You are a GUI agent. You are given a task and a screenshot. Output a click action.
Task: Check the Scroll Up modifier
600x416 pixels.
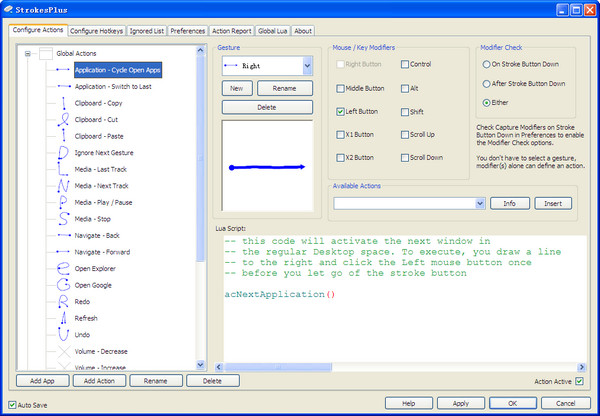405,135
